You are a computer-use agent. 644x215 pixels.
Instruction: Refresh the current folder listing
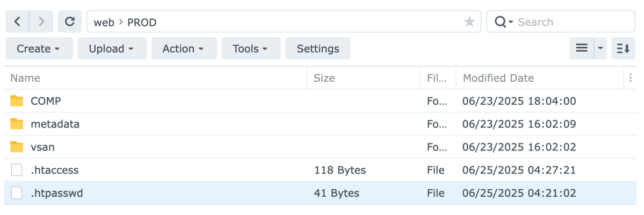(x=69, y=22)
